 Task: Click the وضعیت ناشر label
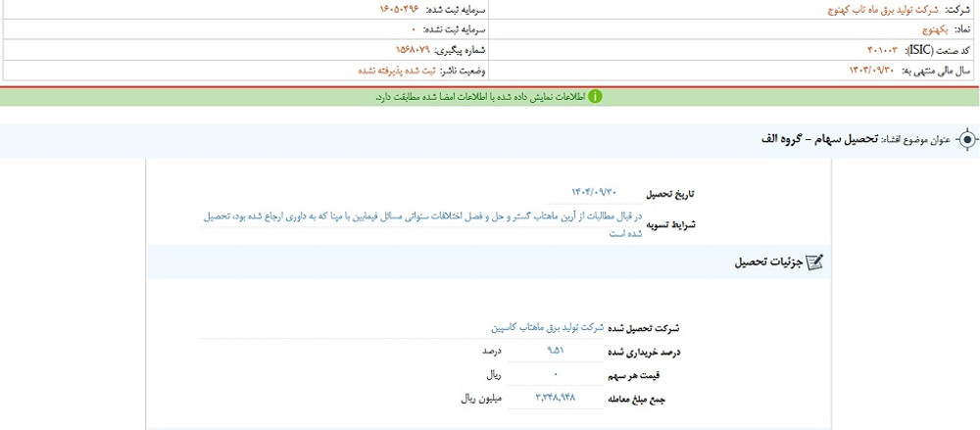point(463,71)
